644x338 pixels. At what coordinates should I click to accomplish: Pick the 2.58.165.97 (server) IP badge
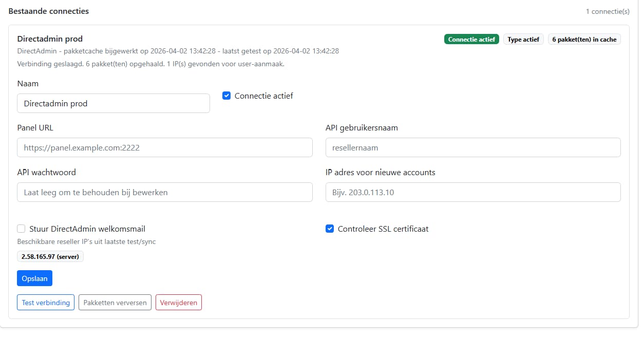tap(50, 256)
